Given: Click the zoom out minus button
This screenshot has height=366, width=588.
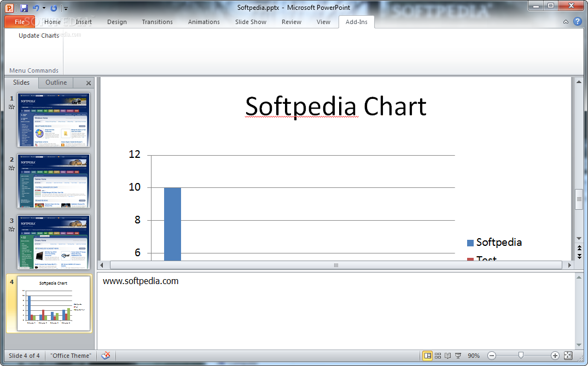Looking at the screenshot, I should pos(492,356).
